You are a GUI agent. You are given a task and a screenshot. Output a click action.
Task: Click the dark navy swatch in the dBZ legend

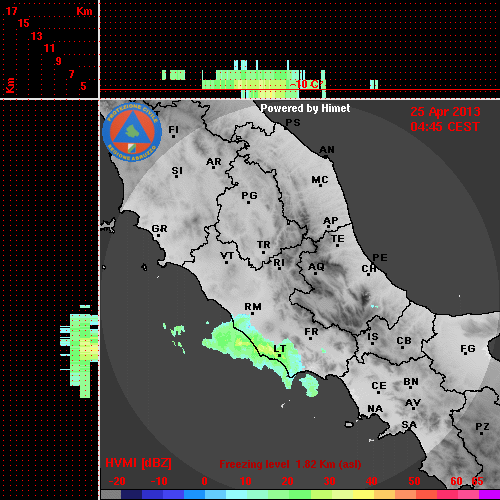pos(132,494)
